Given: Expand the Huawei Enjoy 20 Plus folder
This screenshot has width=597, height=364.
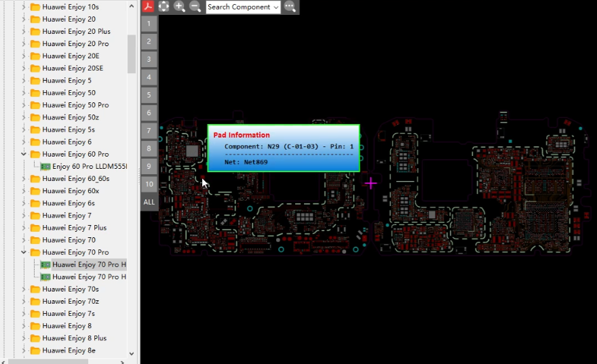Looking at the screenshot, I should click(x=24, y=31).
